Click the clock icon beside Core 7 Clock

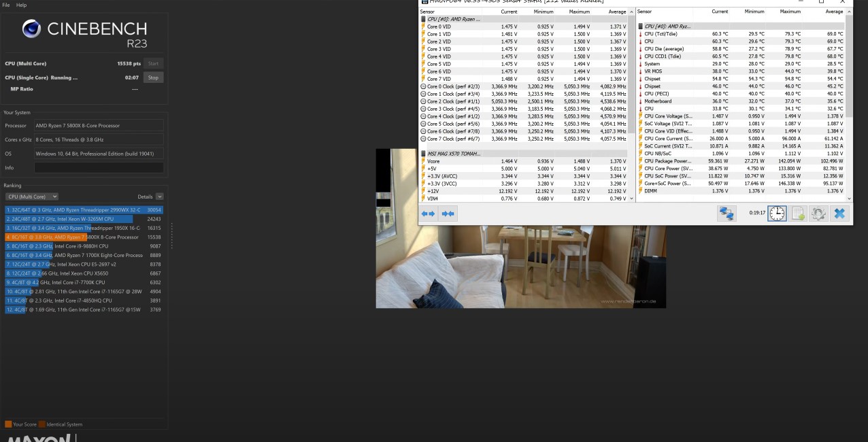[x=423, y=139]
